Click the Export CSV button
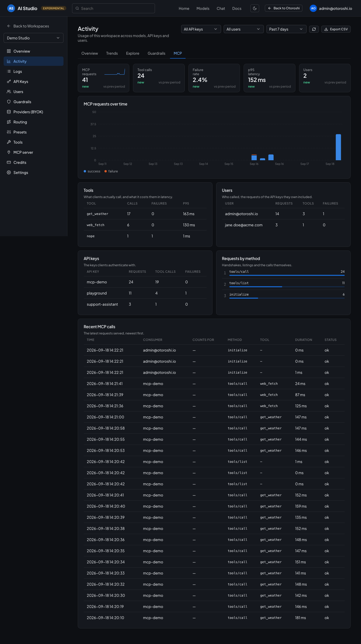This screenshot has height=644, width=361. [336, 29]
